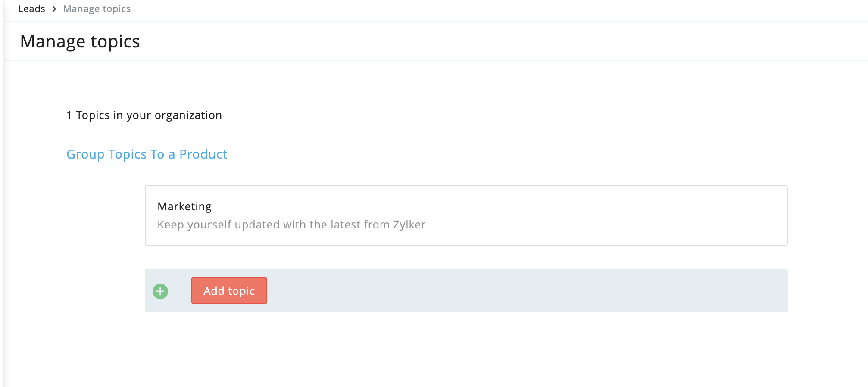This screenshot has width=868, height=387.
Task: Open Group Topics To a Product link
Action: (147, 154)
